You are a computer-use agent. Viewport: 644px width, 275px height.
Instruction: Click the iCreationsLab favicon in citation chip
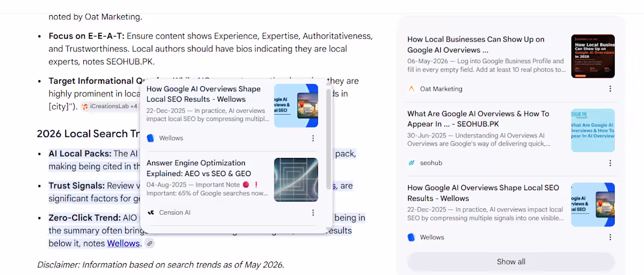(x=85, y=106)
